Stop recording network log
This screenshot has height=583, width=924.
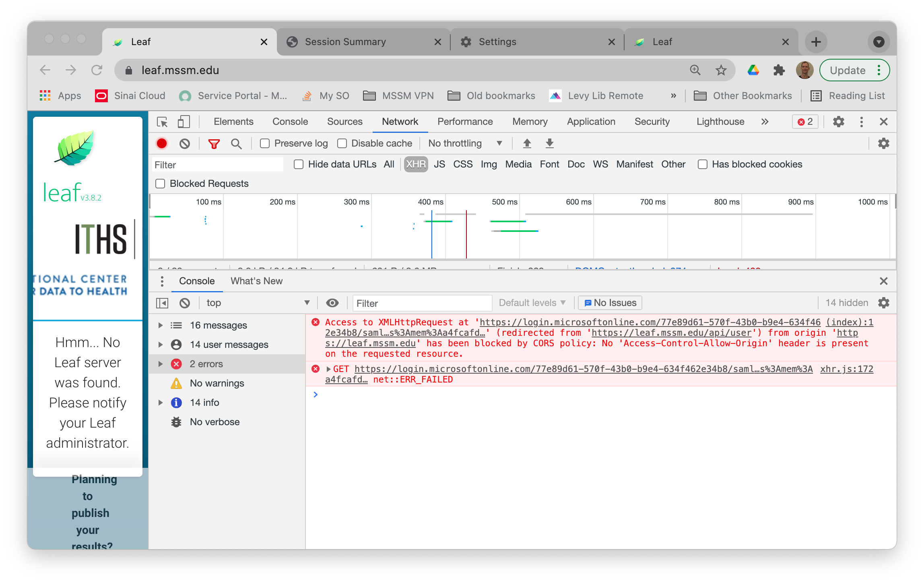(162, 143)
